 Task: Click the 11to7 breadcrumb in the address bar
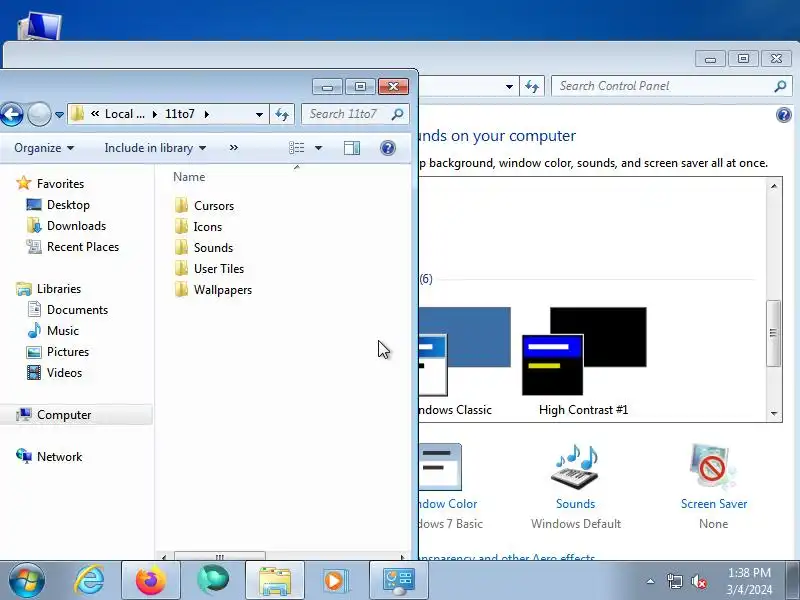pos(180,114)
